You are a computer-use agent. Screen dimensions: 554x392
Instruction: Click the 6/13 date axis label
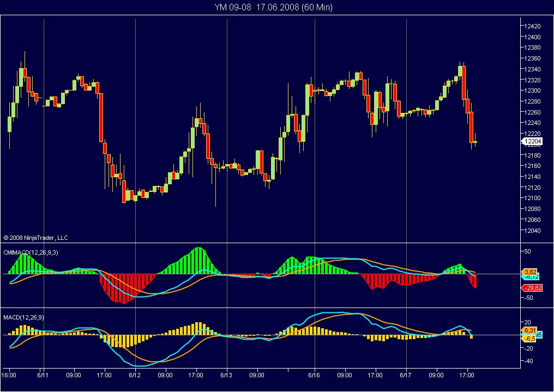click(226, 375)
